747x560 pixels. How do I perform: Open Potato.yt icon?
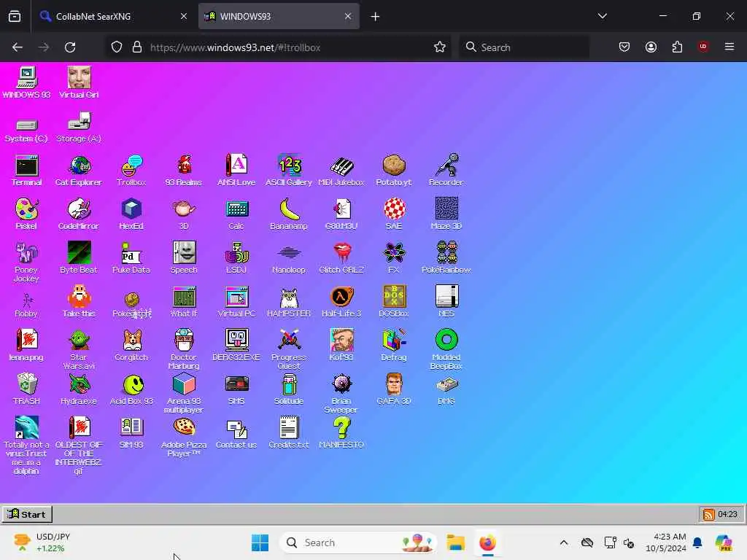pyautogui.click(x=393, y=170)
